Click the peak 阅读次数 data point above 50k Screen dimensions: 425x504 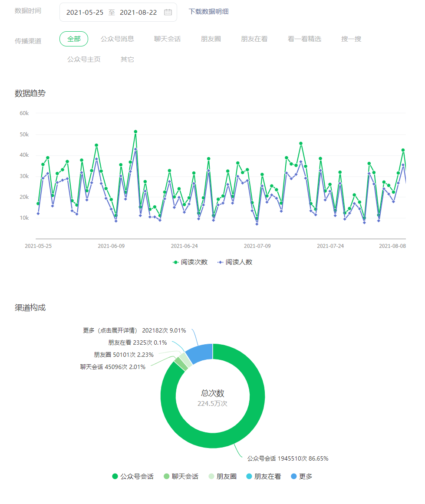pyautogui.click(x=135, y=132)
